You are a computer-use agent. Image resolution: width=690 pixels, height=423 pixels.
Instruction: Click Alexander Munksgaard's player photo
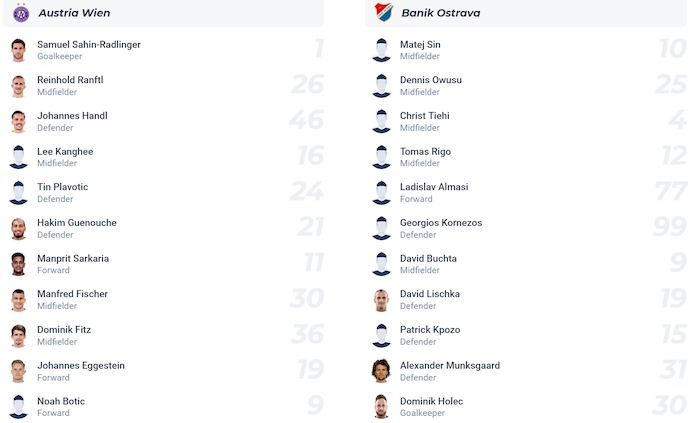[x=381, y=372]
